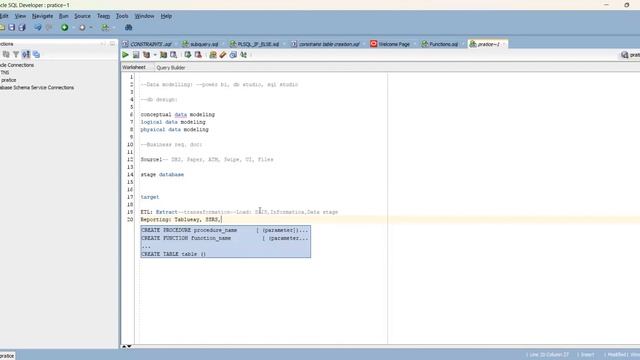Open the Navigate menu
The width and height of the screenshot is (640, 360).
click(x=42, y=16)
